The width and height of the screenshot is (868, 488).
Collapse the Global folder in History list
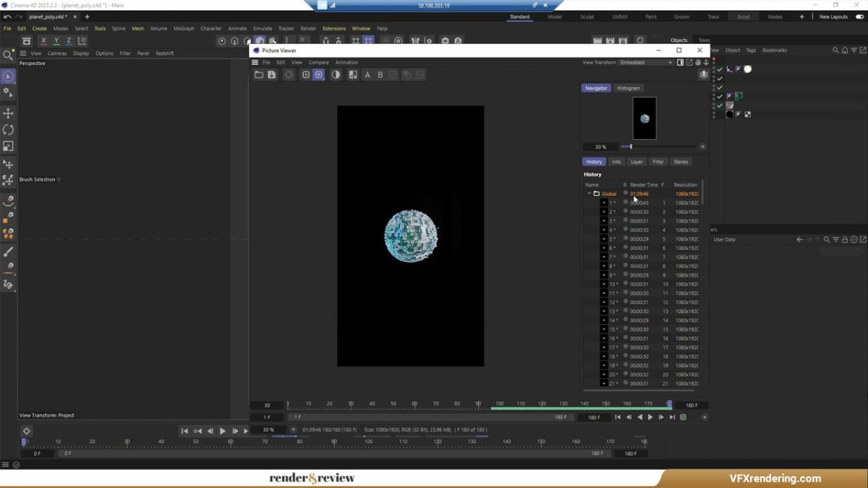click(589, 194)
